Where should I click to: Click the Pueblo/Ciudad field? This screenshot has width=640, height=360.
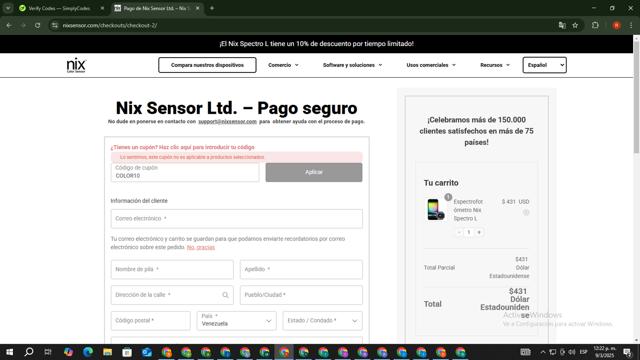301,295
